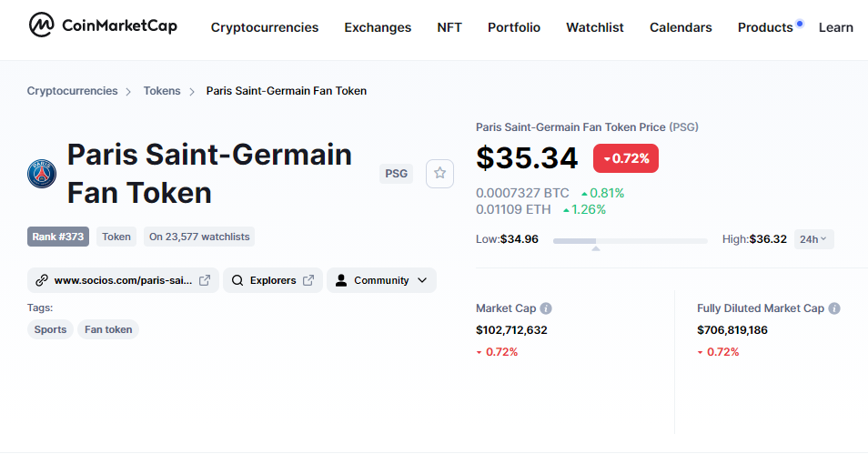Click the chain link icon before socios URL
This screenshot has height=454, width=868.
(x=41, y=280)
